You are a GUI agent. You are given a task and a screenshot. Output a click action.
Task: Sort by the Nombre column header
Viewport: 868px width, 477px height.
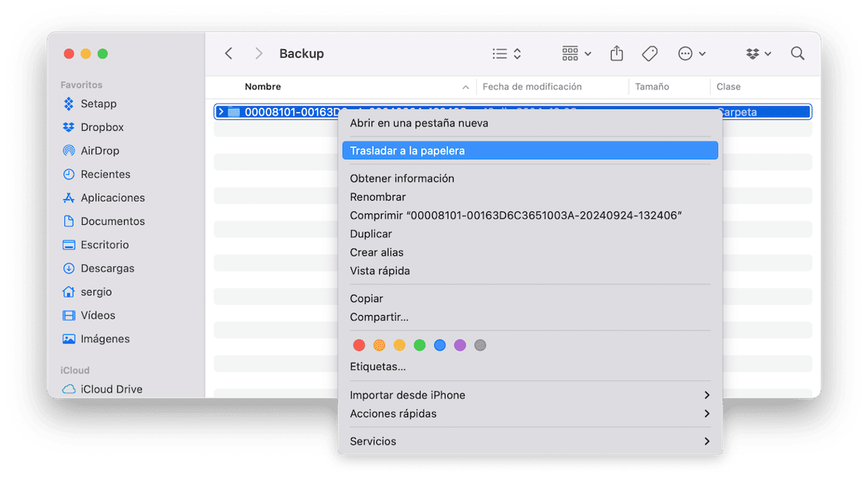pyautogui.click(x=263, y=86)
